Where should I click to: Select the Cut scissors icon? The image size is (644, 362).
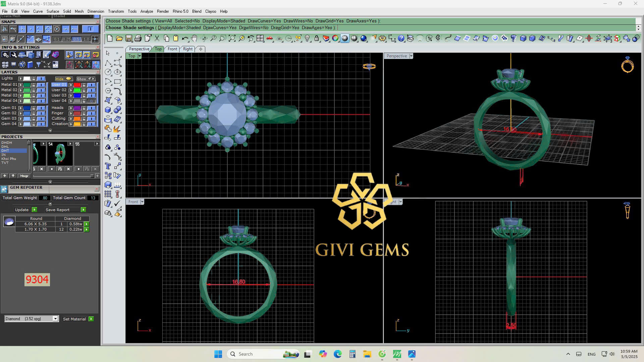pyautogui.click(x=157, y=39)
